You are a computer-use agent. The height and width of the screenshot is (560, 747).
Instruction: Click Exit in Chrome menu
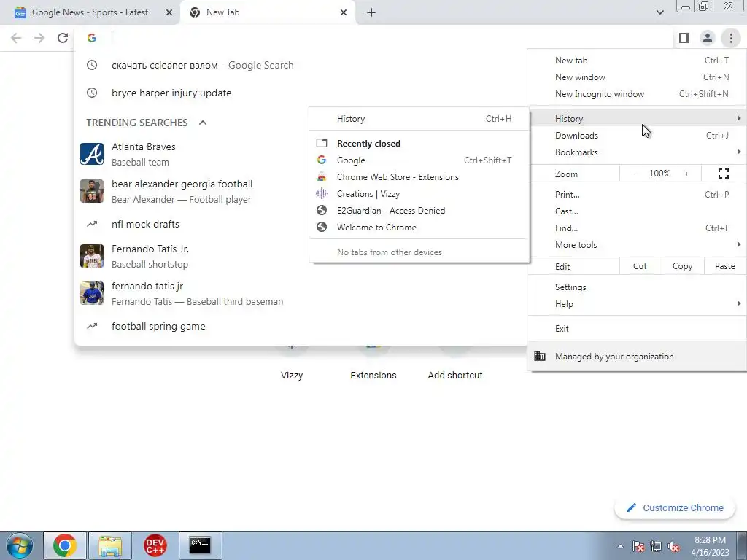coord(637,329)
